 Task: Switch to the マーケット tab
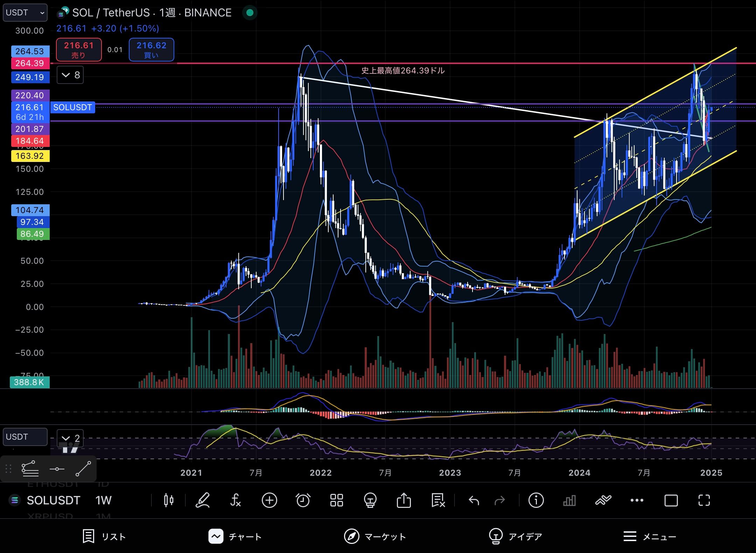375,536
